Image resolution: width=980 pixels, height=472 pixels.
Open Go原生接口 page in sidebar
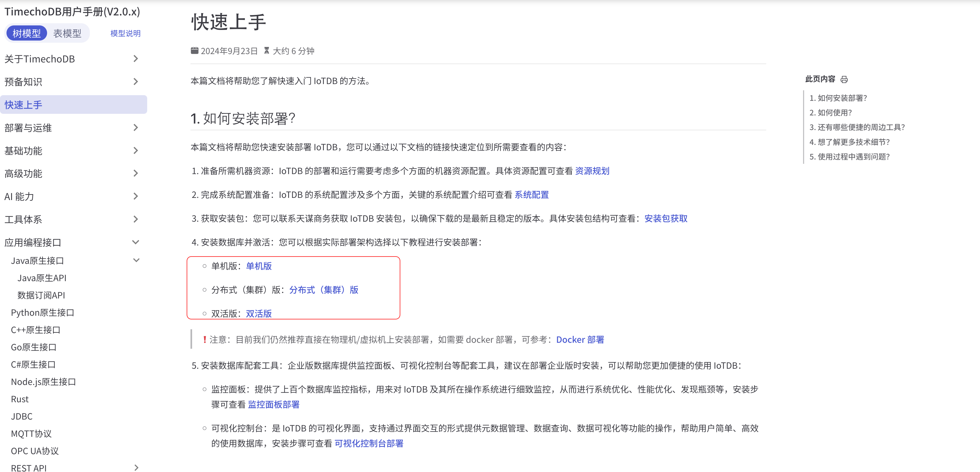click(34, 347)
